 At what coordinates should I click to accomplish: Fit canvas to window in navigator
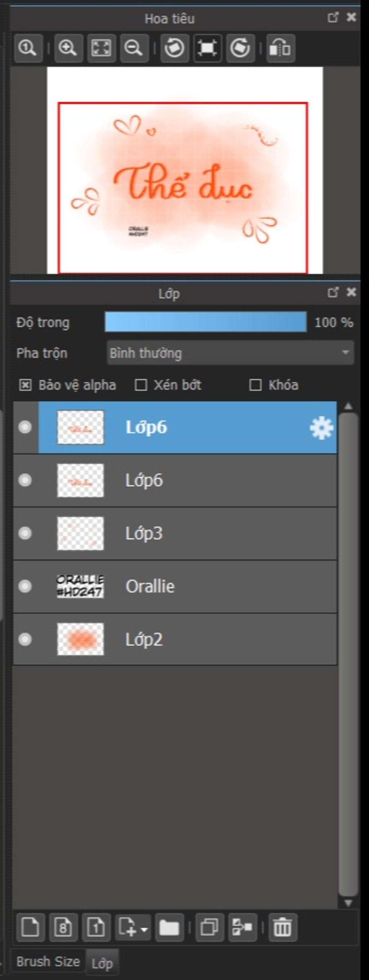101,48
